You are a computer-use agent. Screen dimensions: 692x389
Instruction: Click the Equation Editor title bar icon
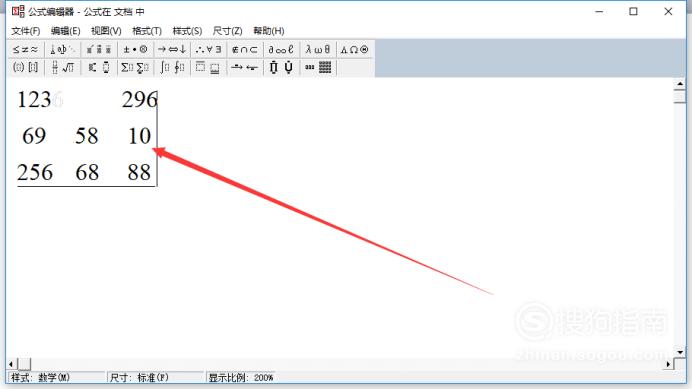[x=18, y=11]
